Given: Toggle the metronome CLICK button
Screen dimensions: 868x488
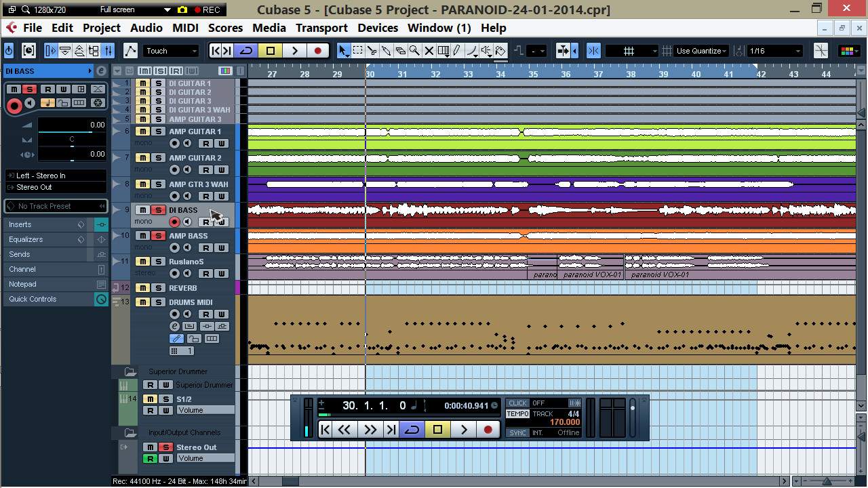Looking at the screenshot, I should [517, 403].
